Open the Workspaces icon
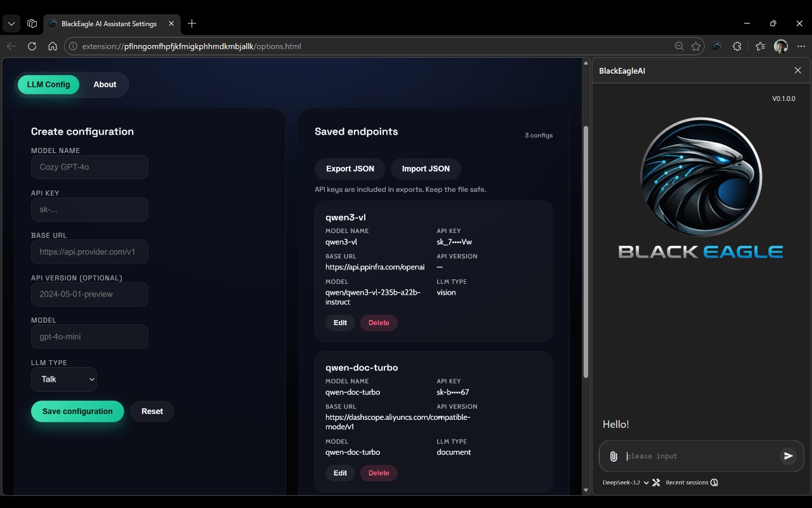Viewport: 812px width, 508px height. [32, 23]
